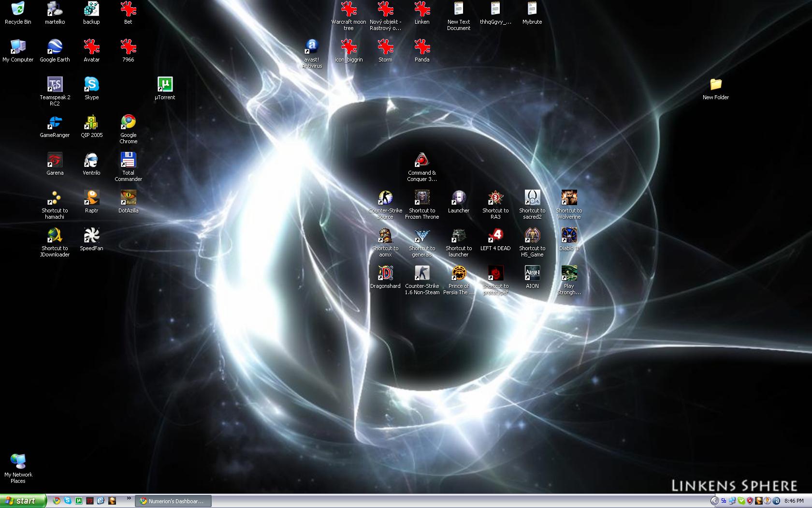
Task: Click the red security shield tray icon
Action: tap(750, 501)
